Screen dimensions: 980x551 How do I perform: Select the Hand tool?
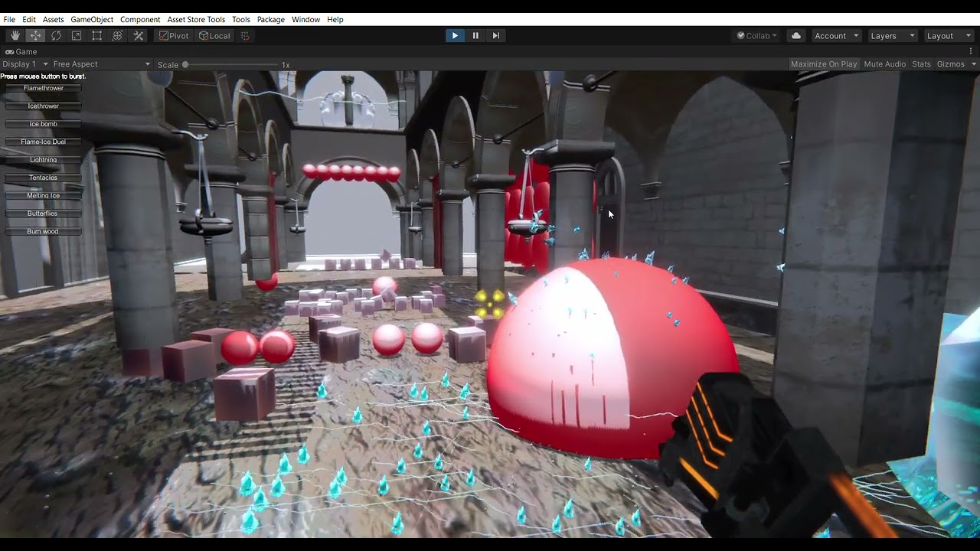click(15, 36)
